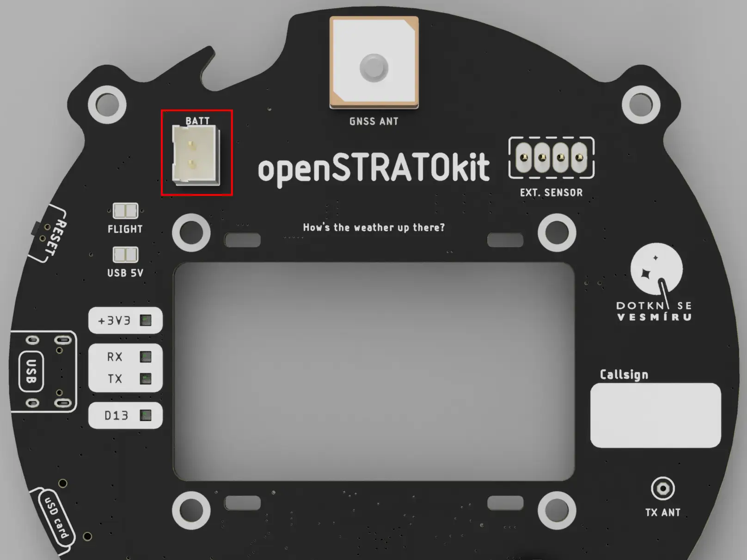Click the Callsign label text
This screenshot has height=560, width=747.
624,375
